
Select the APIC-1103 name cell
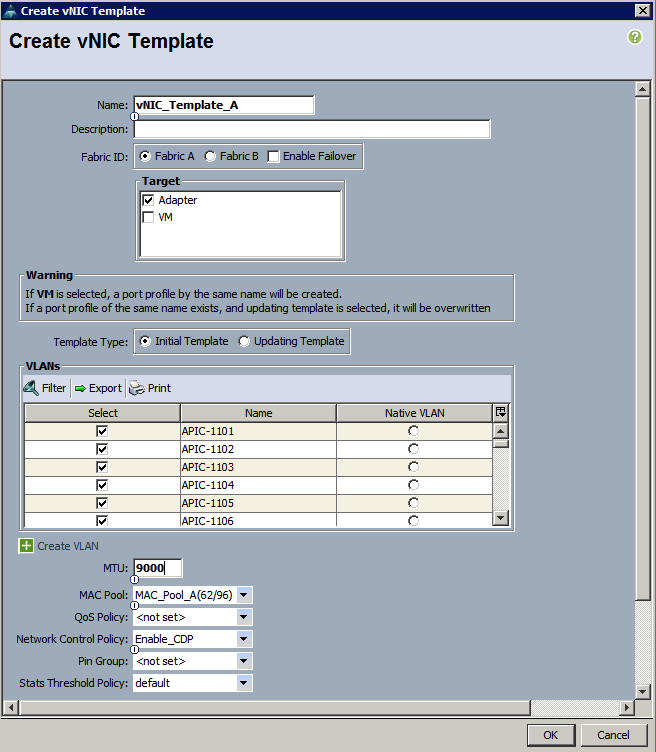(258, 467)
